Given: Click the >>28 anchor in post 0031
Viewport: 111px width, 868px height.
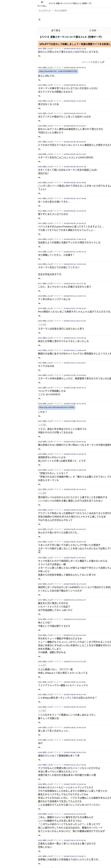Looking at the screenshot, I should 42,493.
